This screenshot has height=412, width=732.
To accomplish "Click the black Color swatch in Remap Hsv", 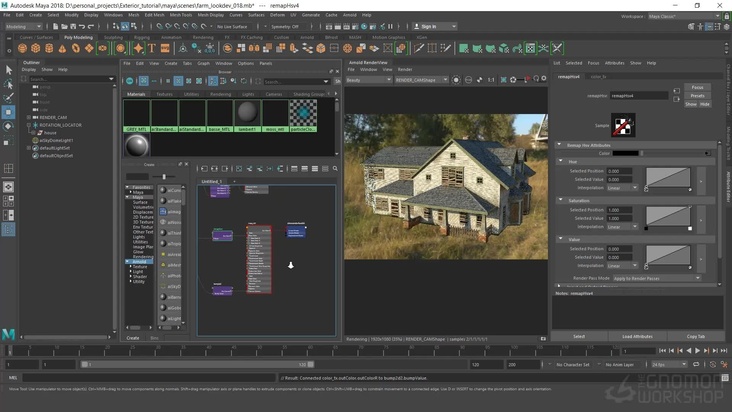I will [626, 153].
